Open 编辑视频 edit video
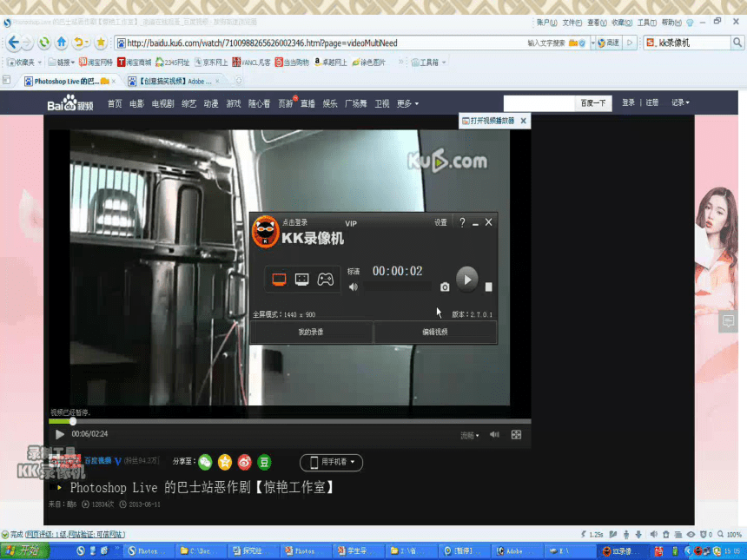The image size is (747, 560). tap(435, 332)
